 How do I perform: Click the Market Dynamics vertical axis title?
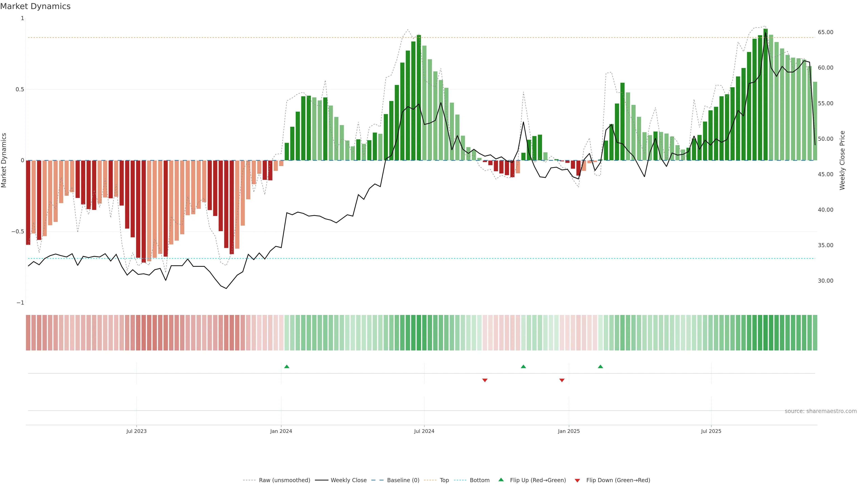[4, 160]
